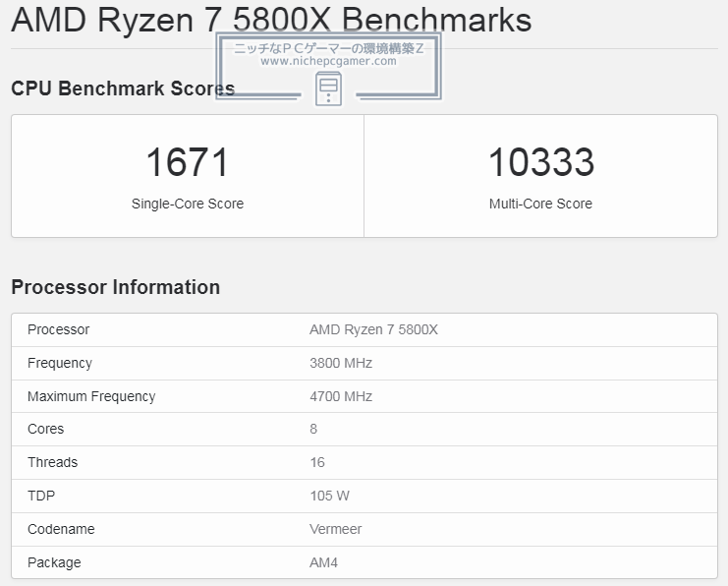Click the Threads row label
Image resolution: width=728 pixels, height=586 pixels.
pos(52,462)
